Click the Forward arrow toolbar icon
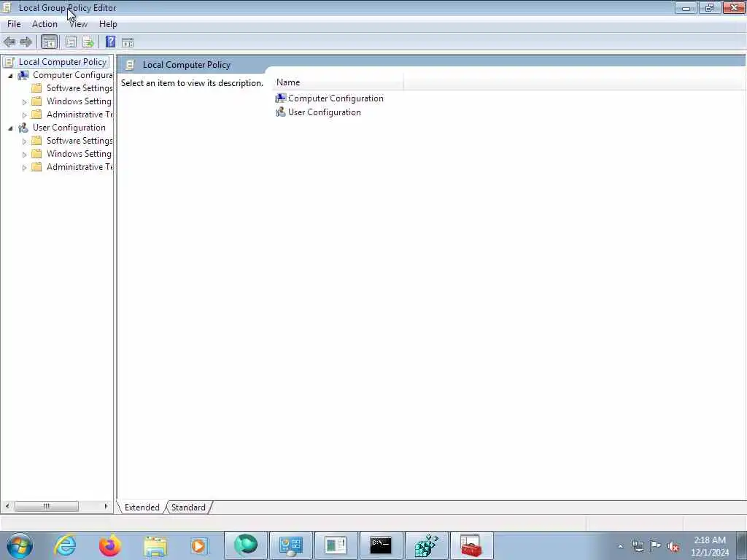 pos(26,42)
